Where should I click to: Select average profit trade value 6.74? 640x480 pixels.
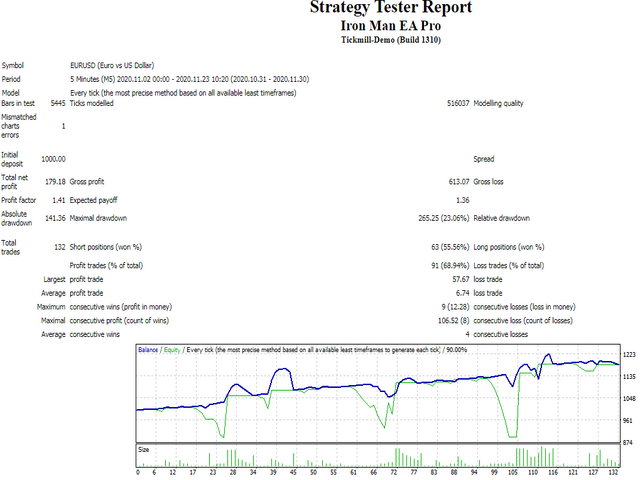pos(462,293)
